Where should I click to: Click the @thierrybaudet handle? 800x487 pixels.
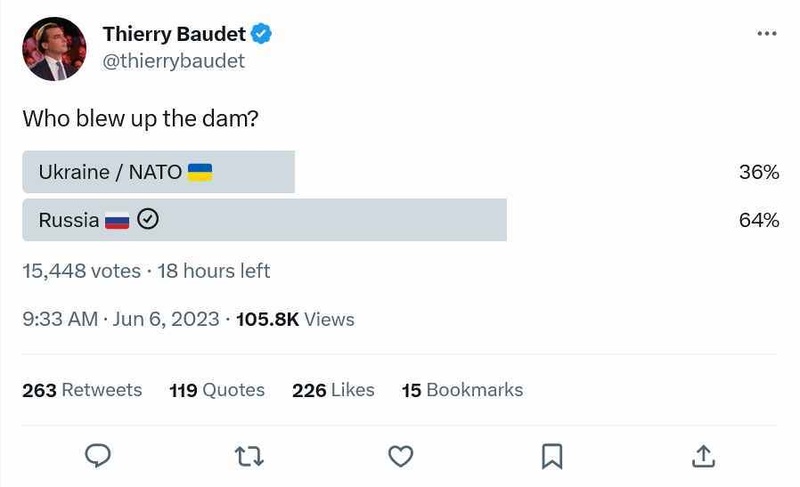point(173,61)
